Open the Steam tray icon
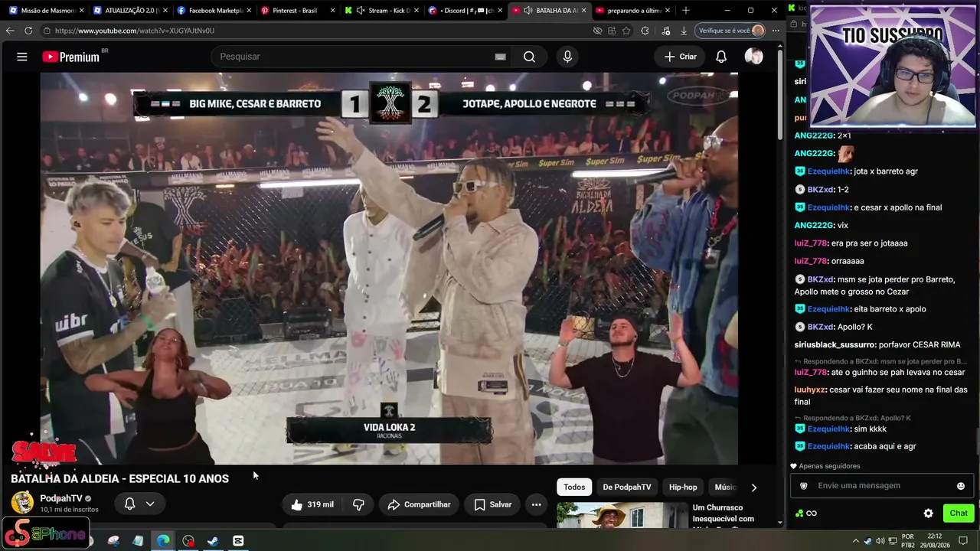Image resolution: width=980 pixels, height=551 pixels. tap(868, 541)
